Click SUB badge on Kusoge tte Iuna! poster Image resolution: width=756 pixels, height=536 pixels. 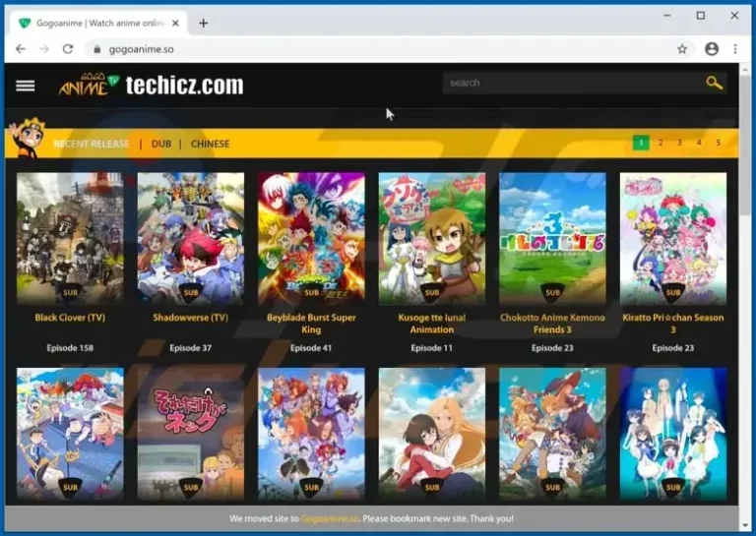click(431, 293)
